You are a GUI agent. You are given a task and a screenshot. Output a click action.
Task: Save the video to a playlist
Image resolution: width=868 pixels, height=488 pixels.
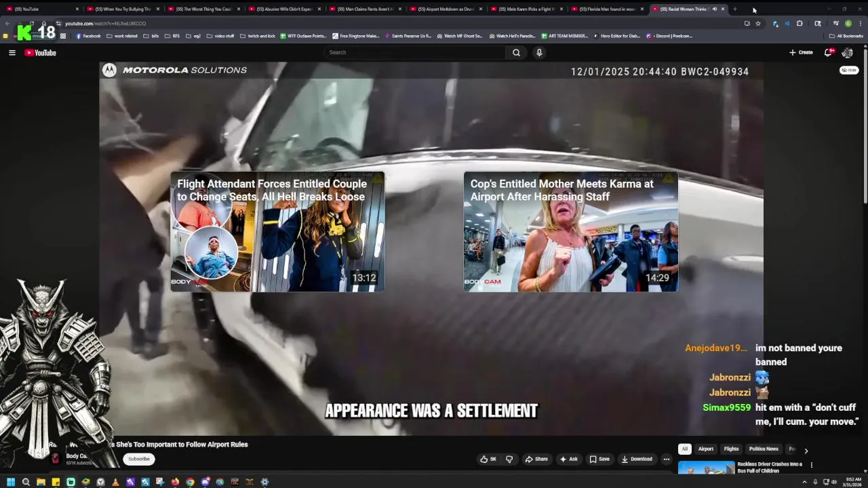pyautogui.click(x=599, y=459)
